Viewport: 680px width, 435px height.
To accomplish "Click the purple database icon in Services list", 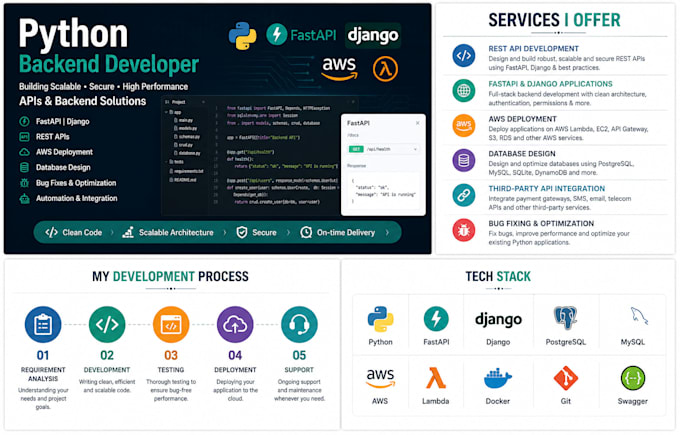I will click(464, 160).
